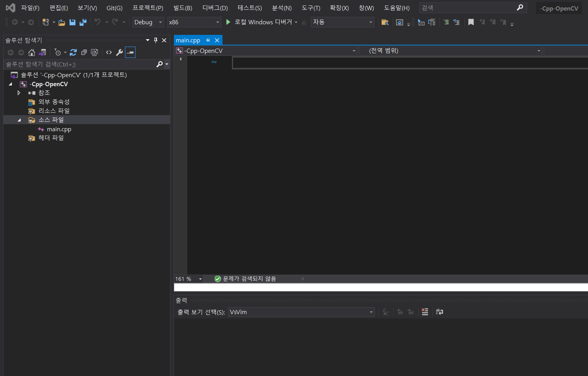Switch to the main.cpp editor tab
Viewport: 588px width, 376px height.
[x=188, y=40]
